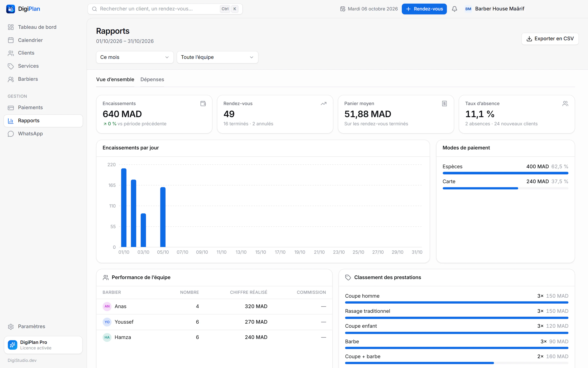Viewport: 588px width, 368px height.
Task: Switch to the Dépenses tab
Action: [152, 80]
